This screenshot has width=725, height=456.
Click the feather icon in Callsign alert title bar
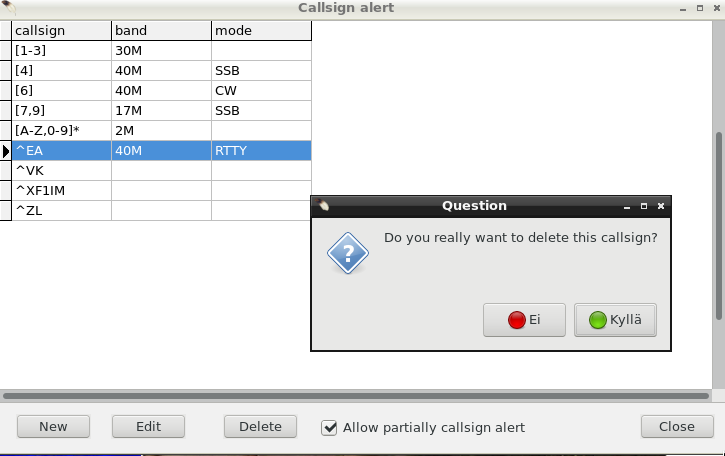8,7
